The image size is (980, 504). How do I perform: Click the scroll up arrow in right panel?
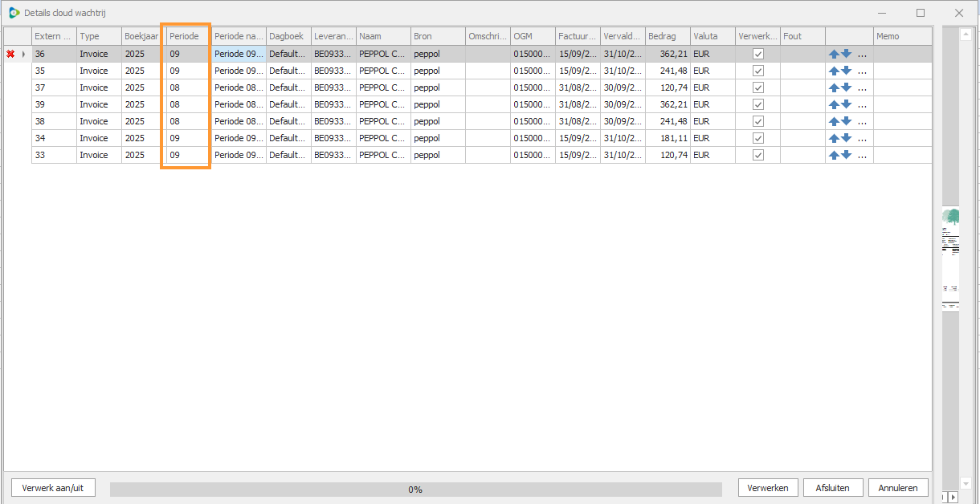pos(966,34)
